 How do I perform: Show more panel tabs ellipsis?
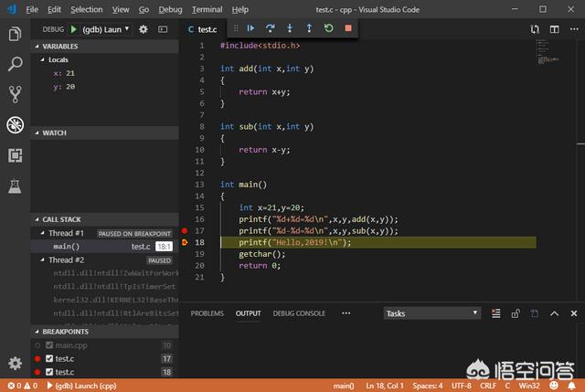point(346,313)
